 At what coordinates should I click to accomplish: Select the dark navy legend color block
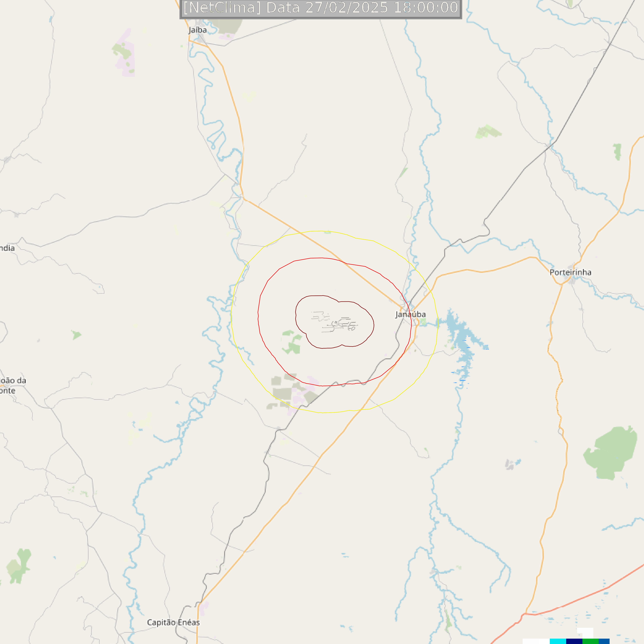click(x=574, y=641)
